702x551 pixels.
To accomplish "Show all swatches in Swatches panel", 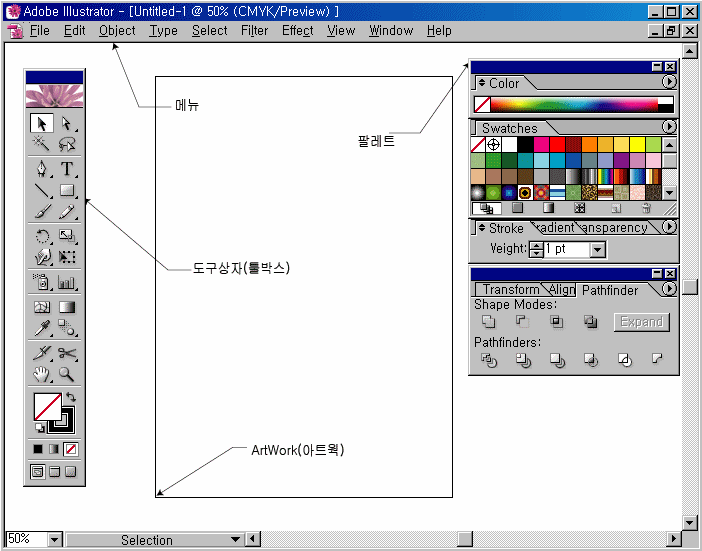I will tap(487, 208).
